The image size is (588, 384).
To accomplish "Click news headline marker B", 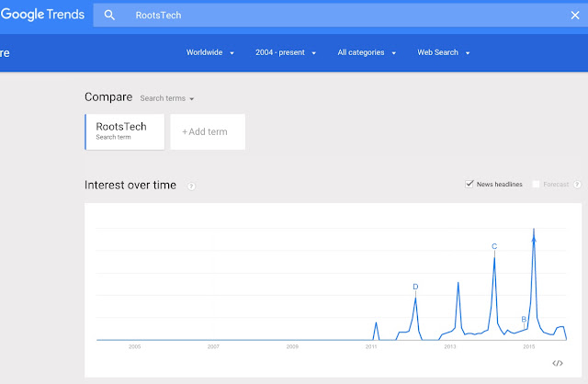I will pyautogui.click(x=524, y=320).
